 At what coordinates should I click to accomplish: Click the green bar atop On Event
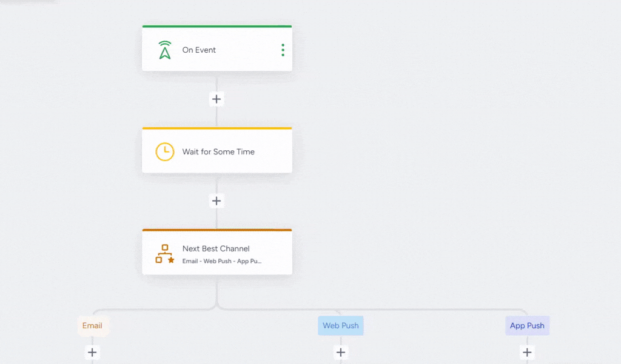(217, 27)
